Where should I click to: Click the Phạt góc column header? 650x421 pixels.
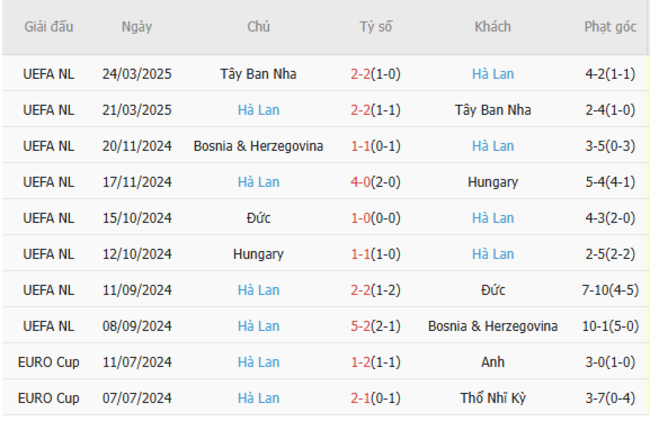(x=610, y=27)
